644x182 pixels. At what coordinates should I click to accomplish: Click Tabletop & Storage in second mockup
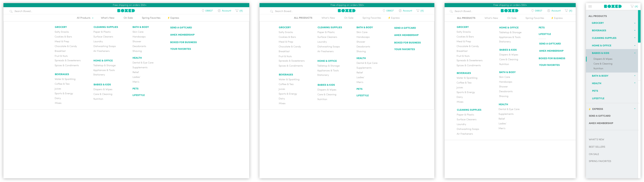(x=328, y=66)
